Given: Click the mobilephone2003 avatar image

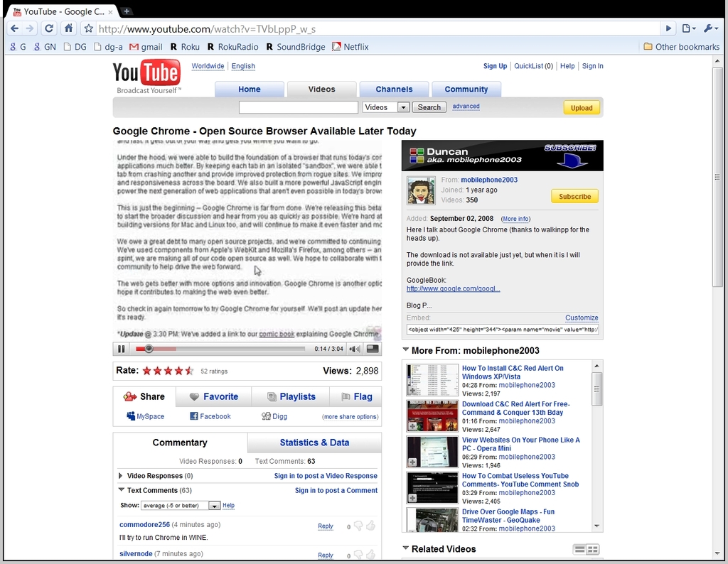Looking at the screenshot, I should click(x=421, y=190).
